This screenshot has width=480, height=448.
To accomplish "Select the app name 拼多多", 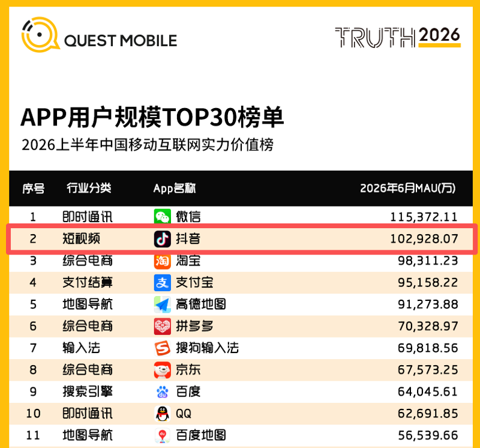I will (194, 326).
